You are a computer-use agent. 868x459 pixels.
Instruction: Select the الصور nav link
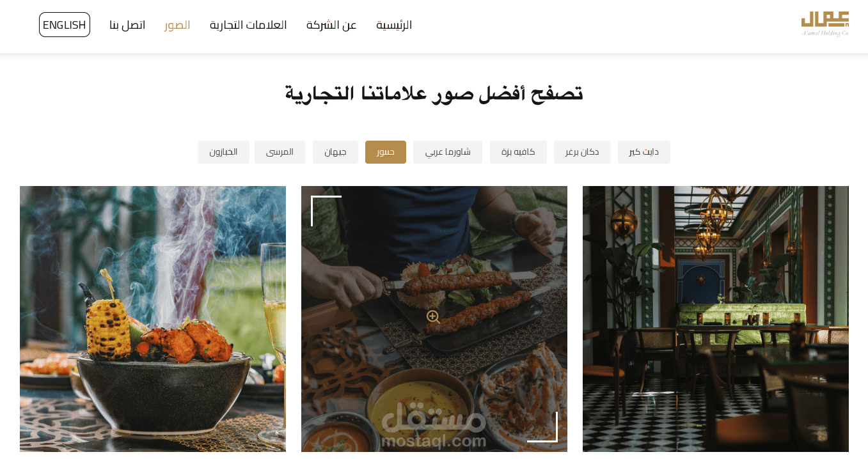click(x=177, y=25)
